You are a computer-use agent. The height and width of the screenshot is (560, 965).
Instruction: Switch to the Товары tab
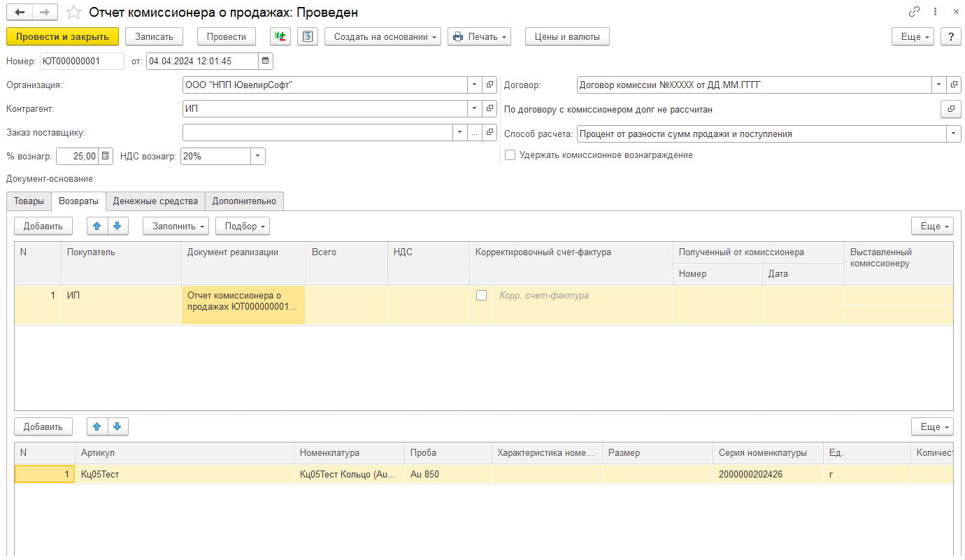click(29, 201)
